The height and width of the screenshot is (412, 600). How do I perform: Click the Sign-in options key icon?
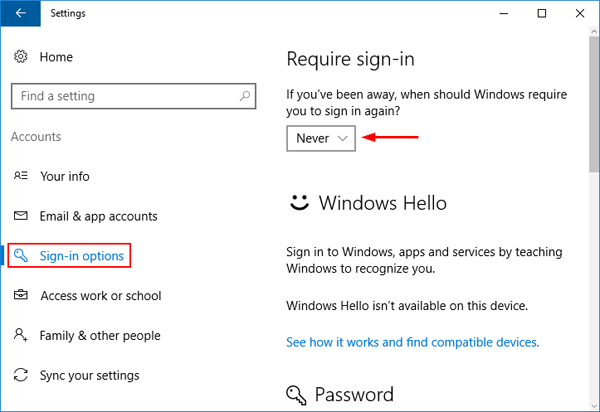click(22, 257)
